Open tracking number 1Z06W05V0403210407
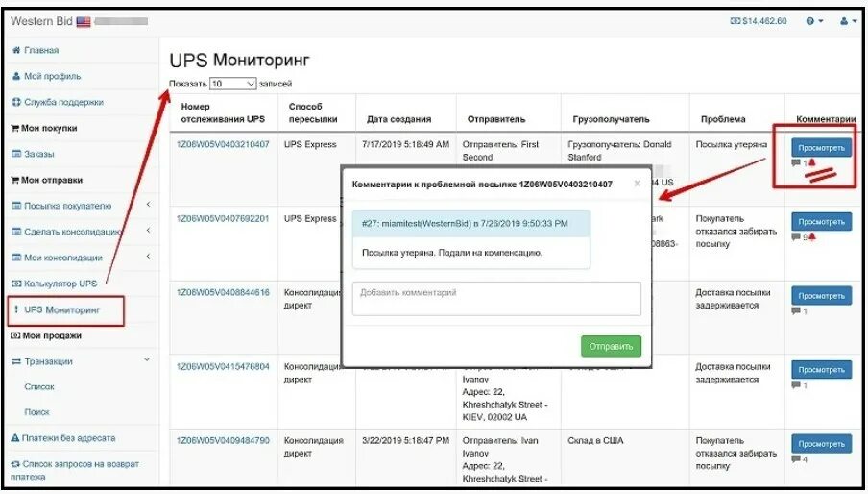The width and height of the screenshot is (868, 494). (223, 144)
